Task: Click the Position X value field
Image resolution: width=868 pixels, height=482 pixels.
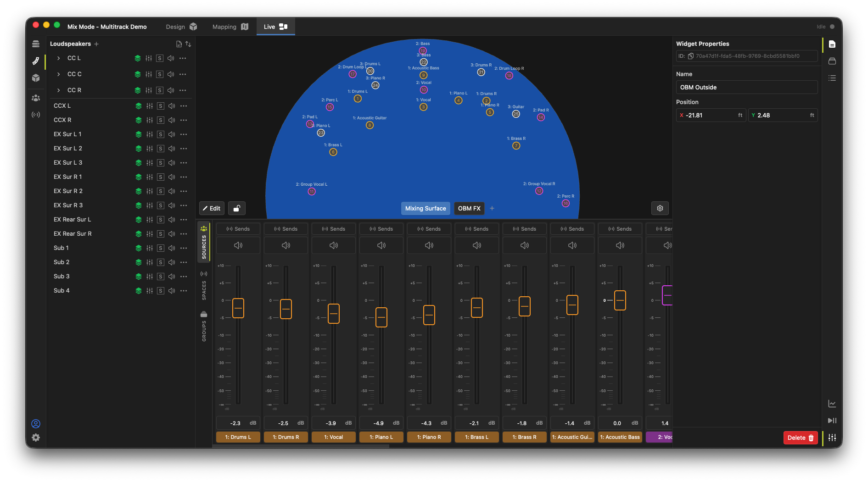Action: pyautogui.click(x=711, y=115)
